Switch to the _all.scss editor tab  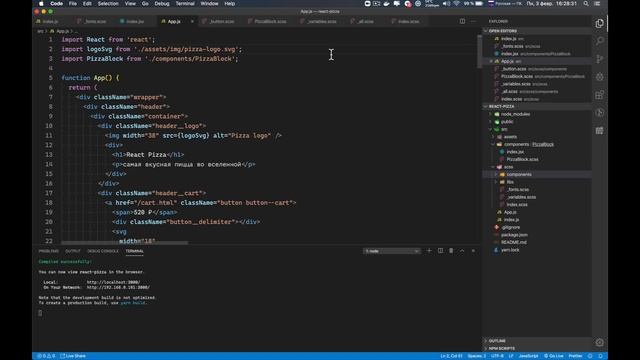(365, 21)
